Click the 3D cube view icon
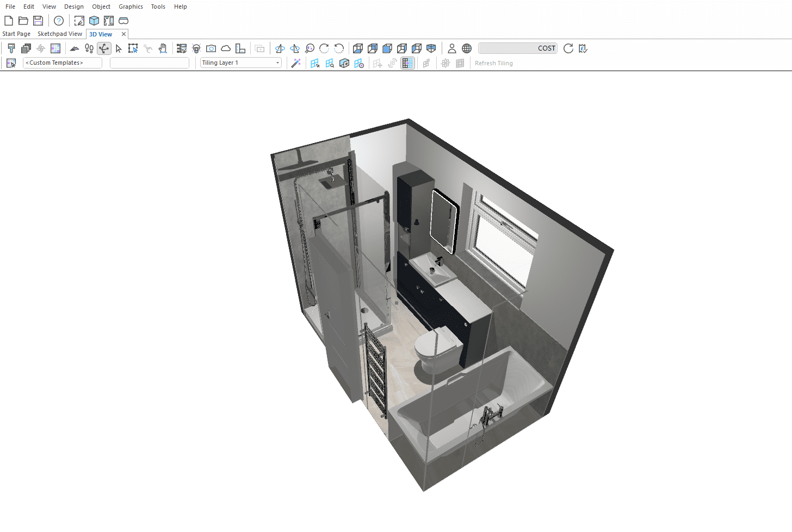792x532 pixels. coord(94,21)
